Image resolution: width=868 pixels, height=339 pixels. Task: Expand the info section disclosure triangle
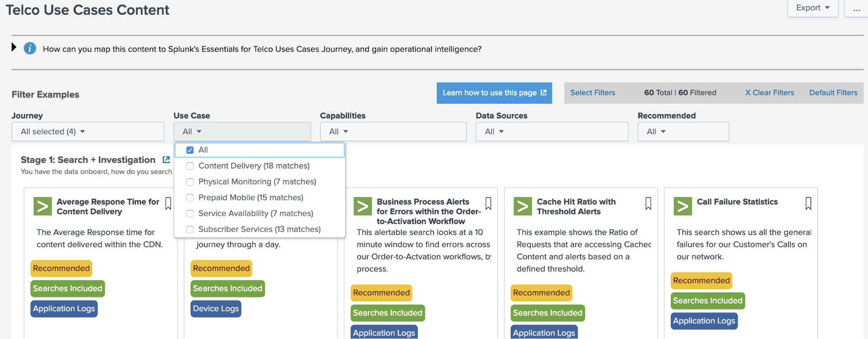click(x=14, y=47)
